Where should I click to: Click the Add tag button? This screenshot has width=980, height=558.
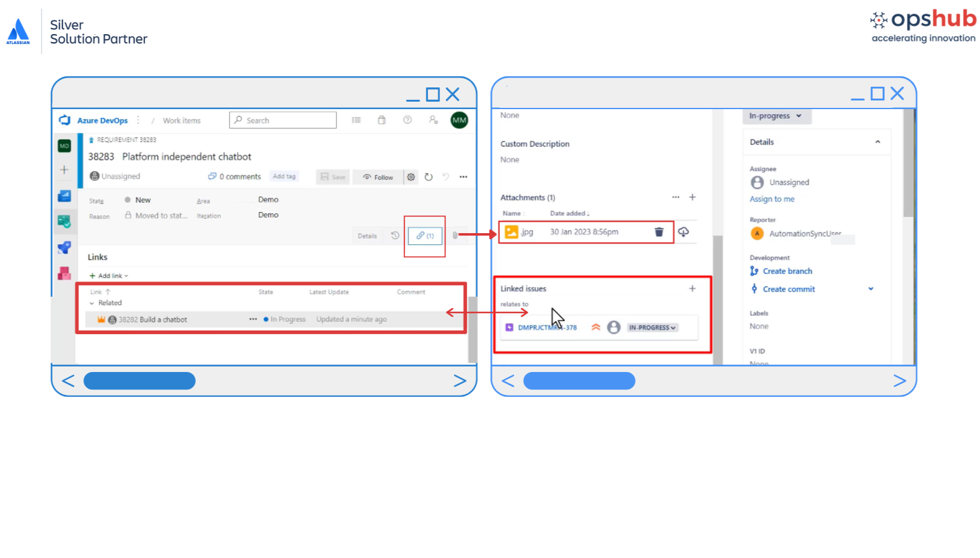(x=284, y=177)
